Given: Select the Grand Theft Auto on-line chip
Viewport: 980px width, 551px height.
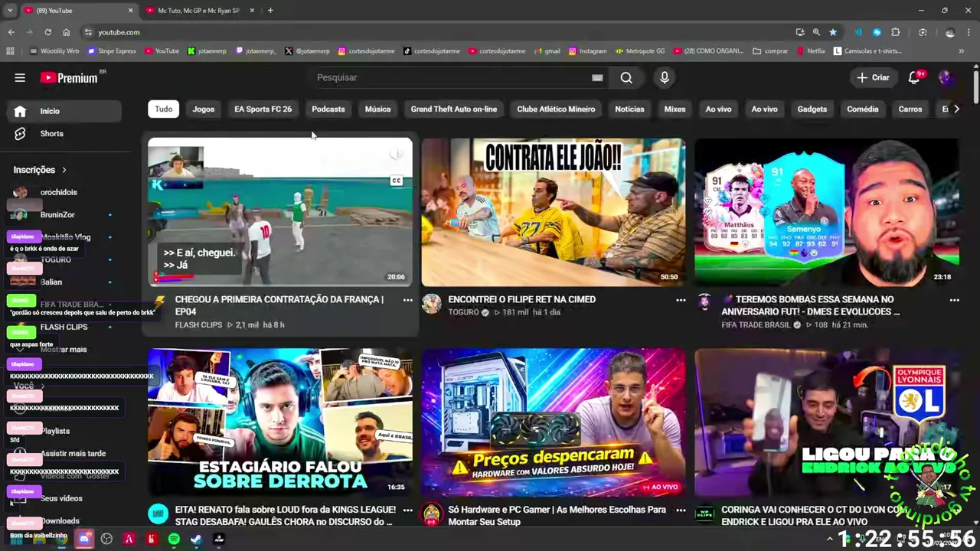Looking at the screenshot, I should click(x=454, y=109).
